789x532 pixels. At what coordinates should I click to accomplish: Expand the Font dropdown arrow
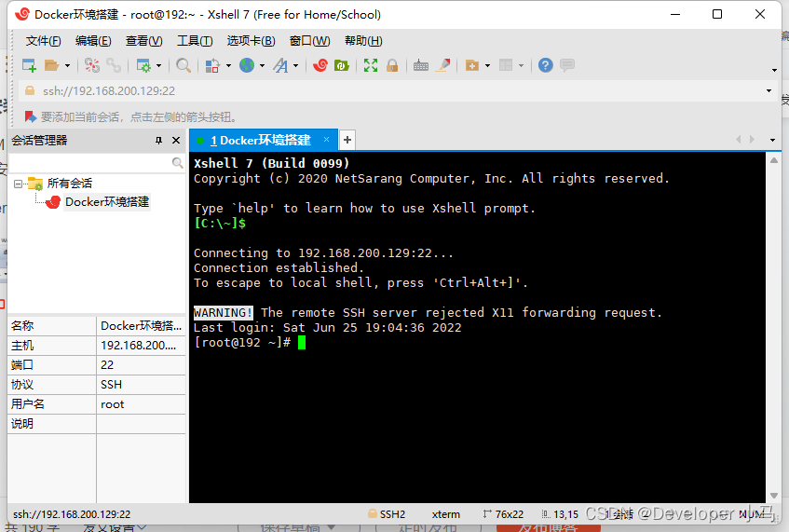296,66
